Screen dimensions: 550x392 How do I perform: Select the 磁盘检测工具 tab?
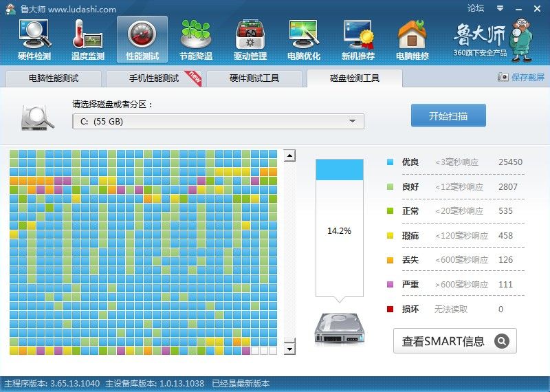(x=355, y=78)
